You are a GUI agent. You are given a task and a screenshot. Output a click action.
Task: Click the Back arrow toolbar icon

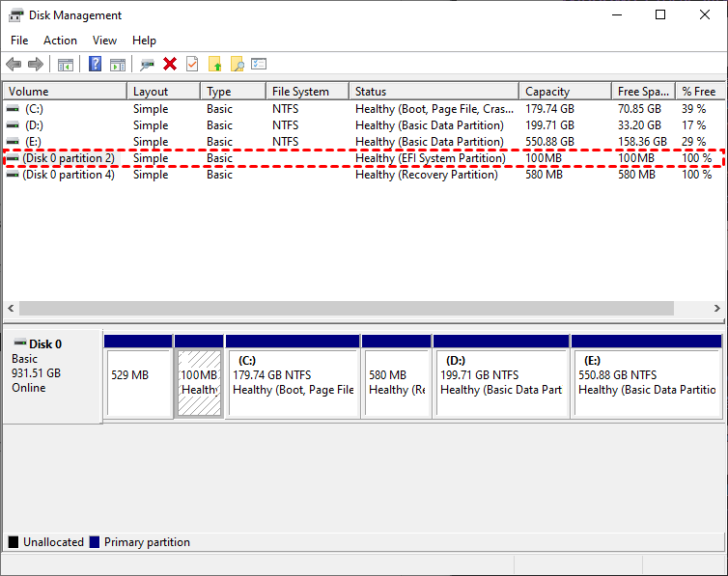point(14,64)
